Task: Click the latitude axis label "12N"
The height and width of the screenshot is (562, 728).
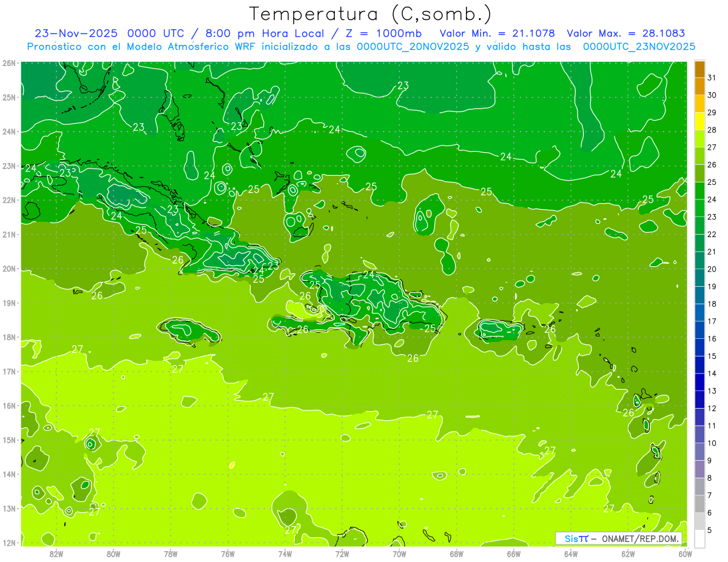Action: [x=9, y=543]
